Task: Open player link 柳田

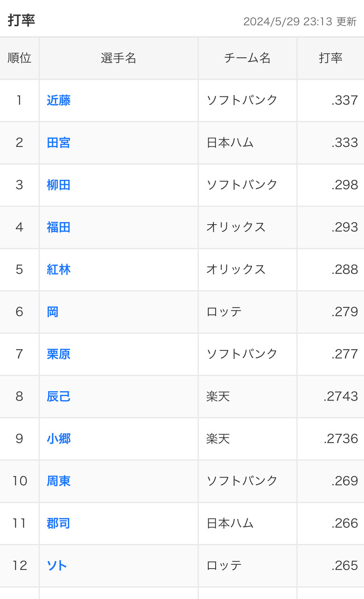Action: 58,185
